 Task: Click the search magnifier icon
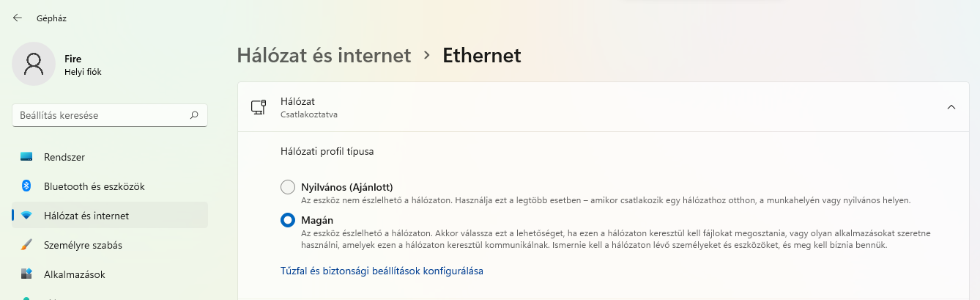(194, 115)
